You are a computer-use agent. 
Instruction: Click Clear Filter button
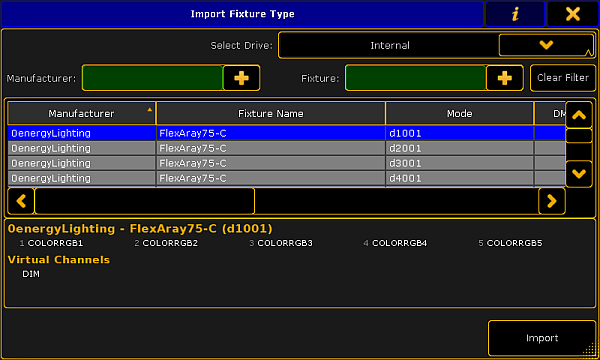pos(562,78)
